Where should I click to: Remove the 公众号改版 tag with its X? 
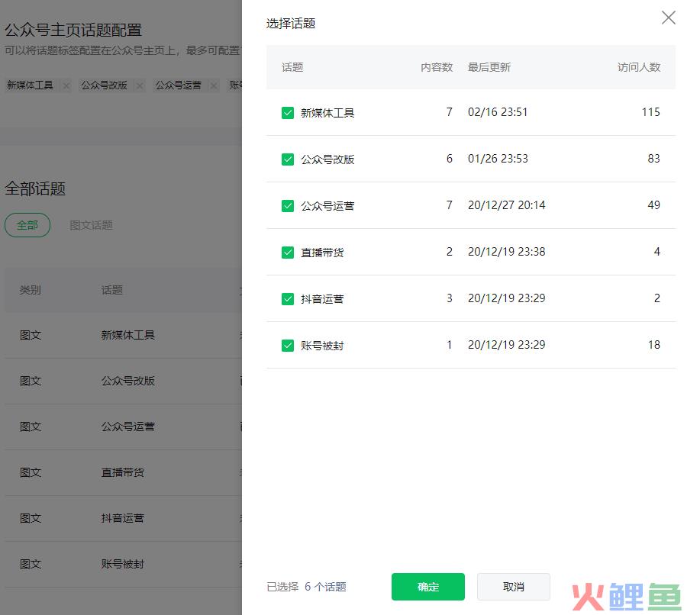[140, 85]
